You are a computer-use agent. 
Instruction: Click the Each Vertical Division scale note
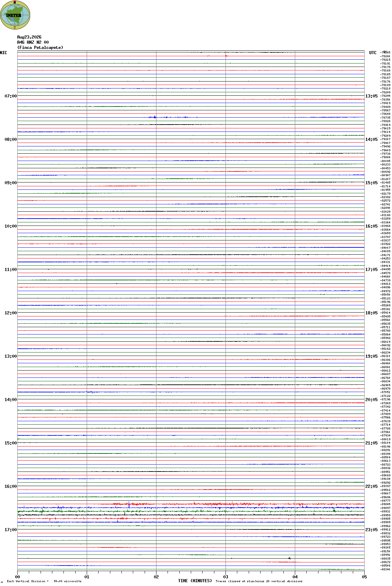tap(44, 581)
